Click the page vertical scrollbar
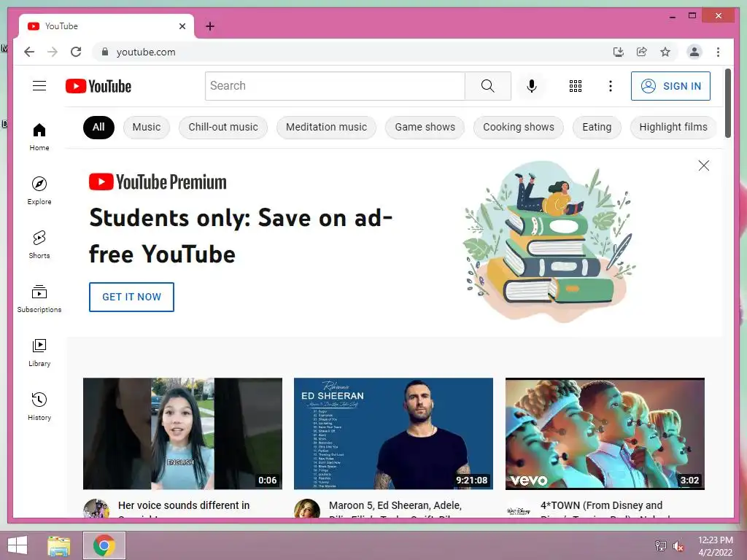Viewport: 747px width, 560px height. pos(728,104)
